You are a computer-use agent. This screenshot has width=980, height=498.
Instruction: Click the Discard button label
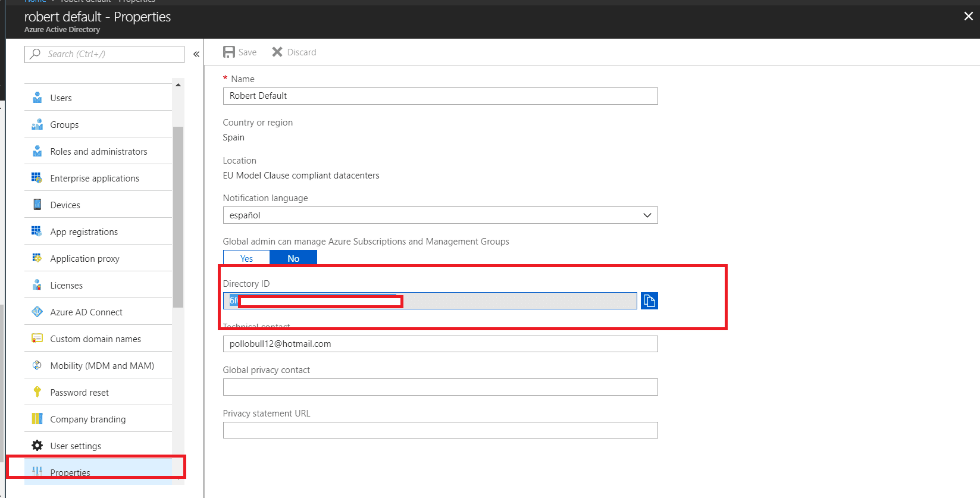coord(302,52)
